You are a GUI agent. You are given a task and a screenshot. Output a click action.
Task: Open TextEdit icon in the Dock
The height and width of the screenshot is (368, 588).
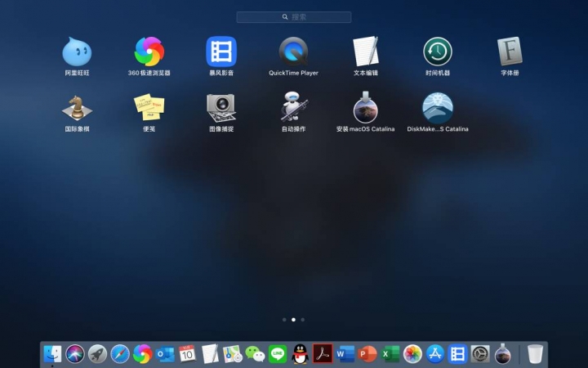[x=210, y=354]
